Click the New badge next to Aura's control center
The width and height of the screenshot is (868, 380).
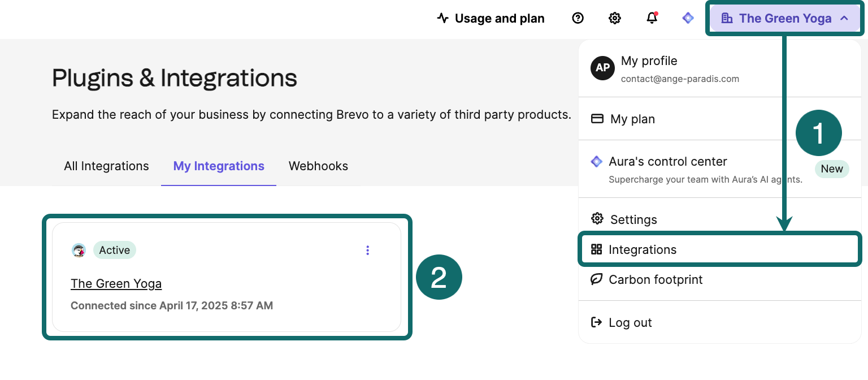coord(832,169)
